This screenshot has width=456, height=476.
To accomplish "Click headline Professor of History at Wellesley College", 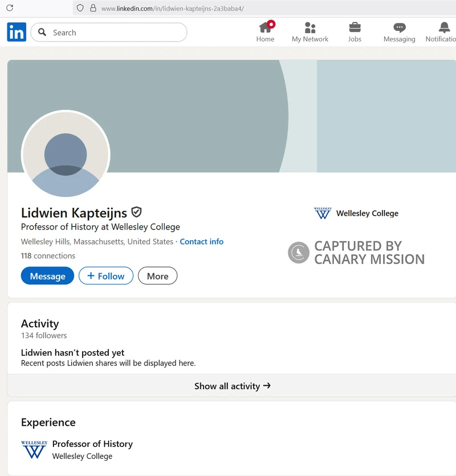I will click(x=100, y=227).
